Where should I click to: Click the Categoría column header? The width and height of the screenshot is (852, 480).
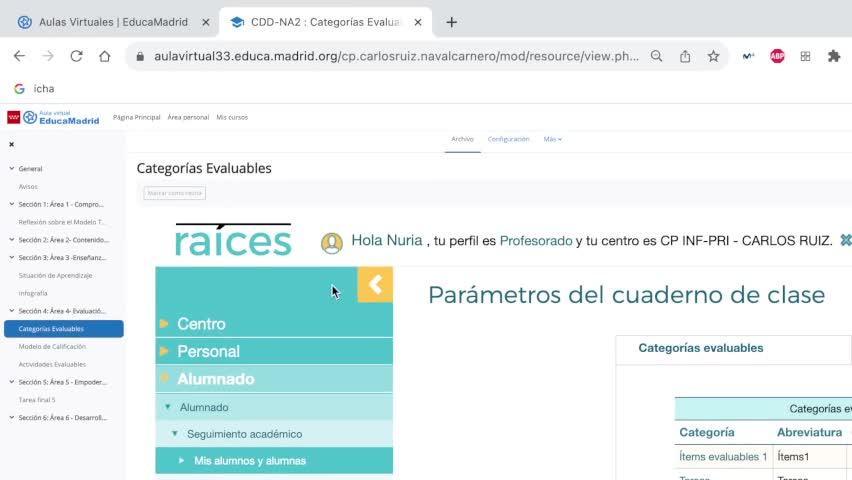click(x=706, y=433)
